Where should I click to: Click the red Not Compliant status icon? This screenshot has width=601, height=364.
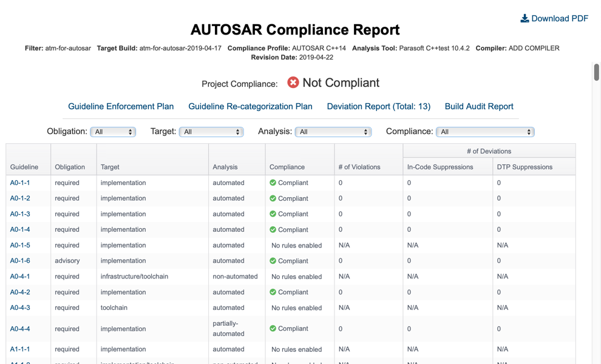coord(293,83)
